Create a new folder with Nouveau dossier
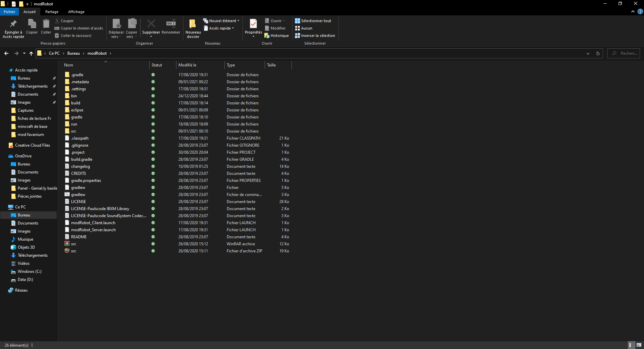The height and width of the screenshot is (349, 644). [x=193, y=27]
